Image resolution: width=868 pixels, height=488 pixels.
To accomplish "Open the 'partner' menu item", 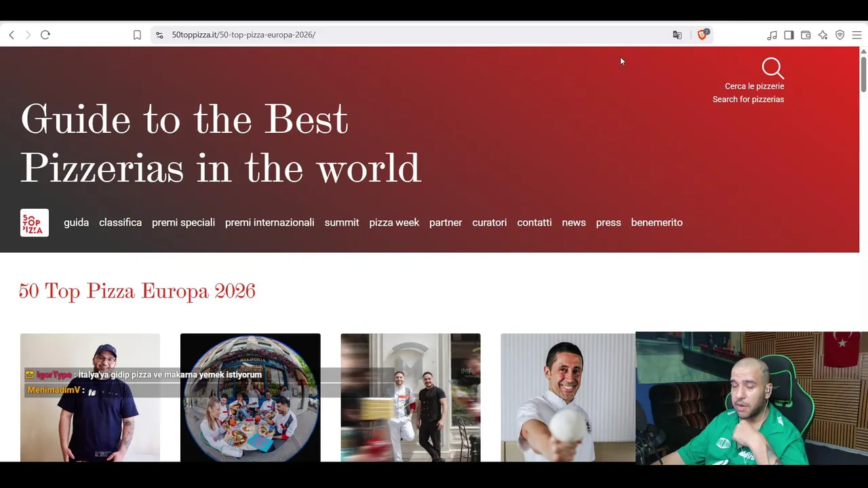I will pyautogui.click(x=446, y=222).
